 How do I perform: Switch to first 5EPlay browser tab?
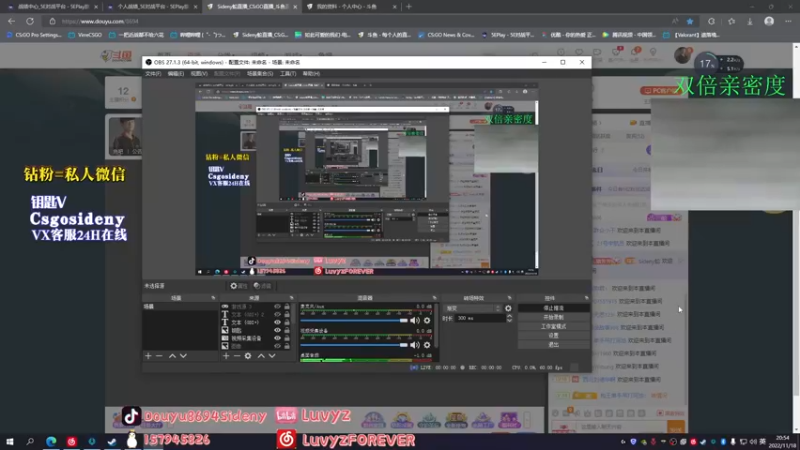[x=51, y=7]
